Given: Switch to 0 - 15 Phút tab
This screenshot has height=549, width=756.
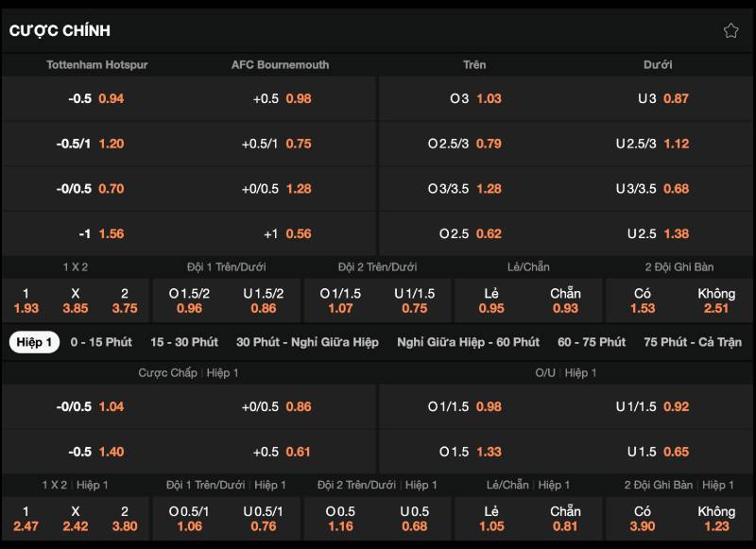Looking at the screenshot, I should pos(101,342).
